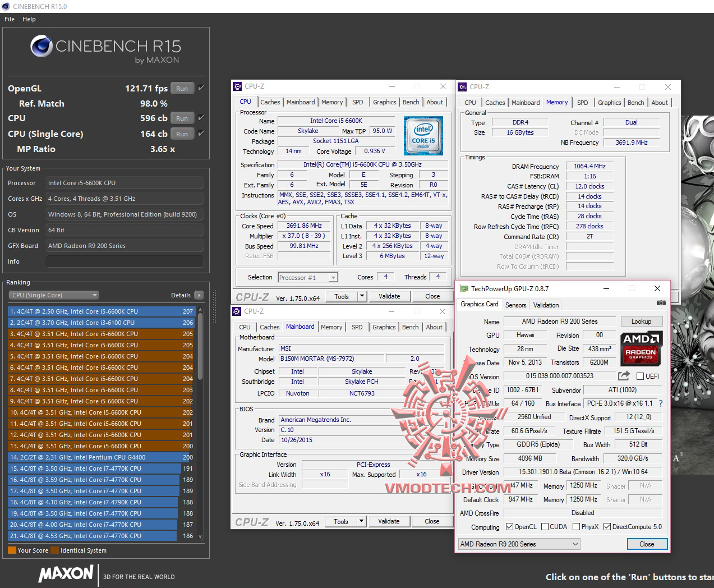Open the Processor #1 selection dropdown
Screen dimensions: 714x588
click(x=308, y=277)
